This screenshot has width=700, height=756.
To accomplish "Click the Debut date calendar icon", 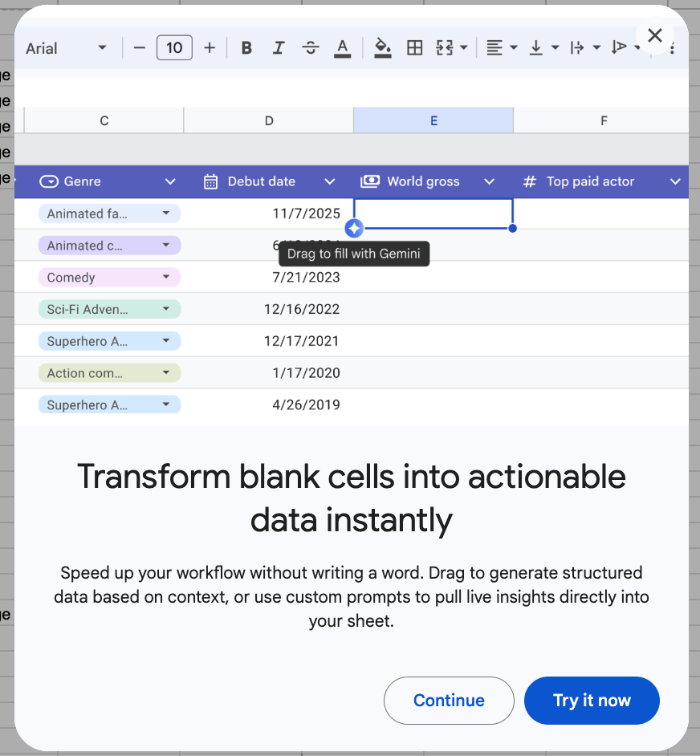I will point(211,181).
